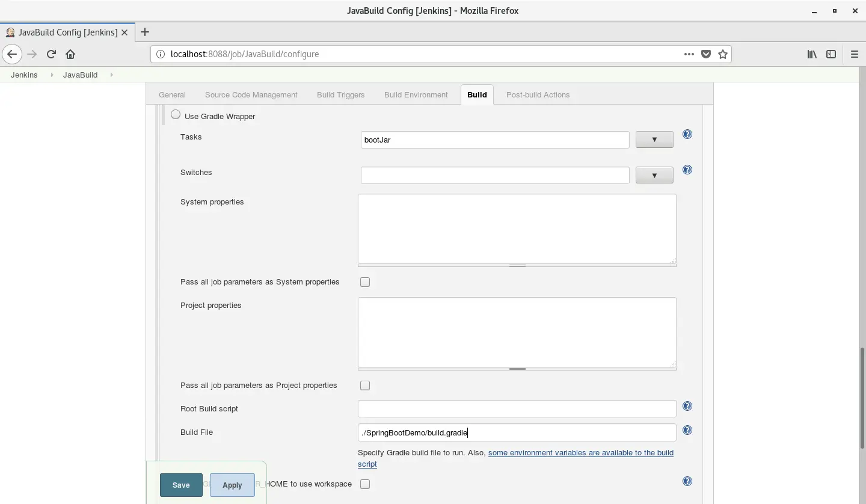
Task: Grab the Project properties resize handle bar
Action: (517, 369)
